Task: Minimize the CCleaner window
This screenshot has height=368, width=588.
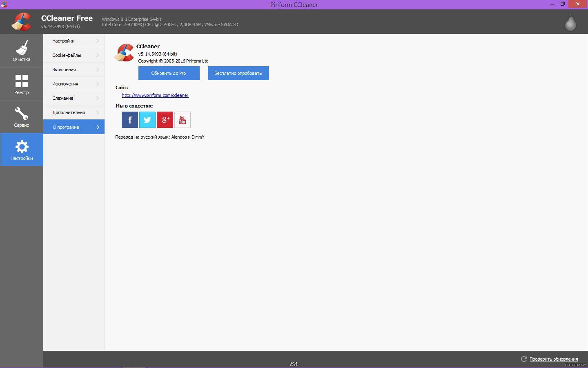Action: [552, 4]
